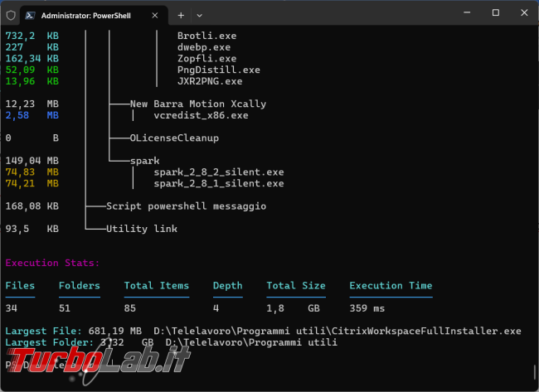Click the Utility link folder name
Image resolution: width=539 pixels, height=392 pixels.
(x=142, y=229)
